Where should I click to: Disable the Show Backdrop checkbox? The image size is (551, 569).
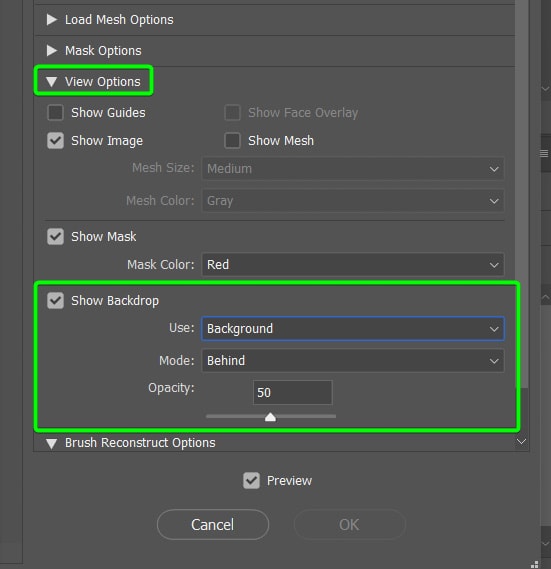(56, 300)
